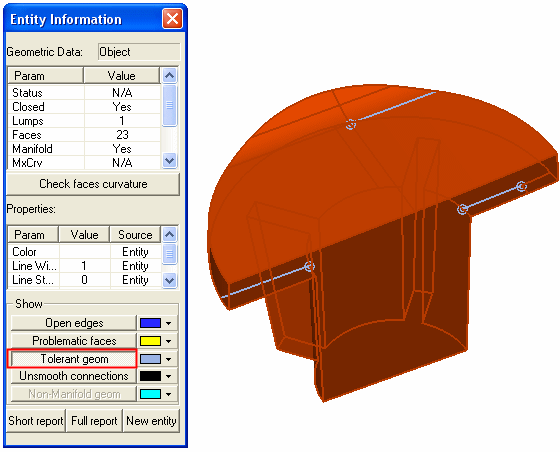Select the Faces row in geometric data
Image resolution: width=560 pixels, height=452 pixels.
(x=84, y=135)
